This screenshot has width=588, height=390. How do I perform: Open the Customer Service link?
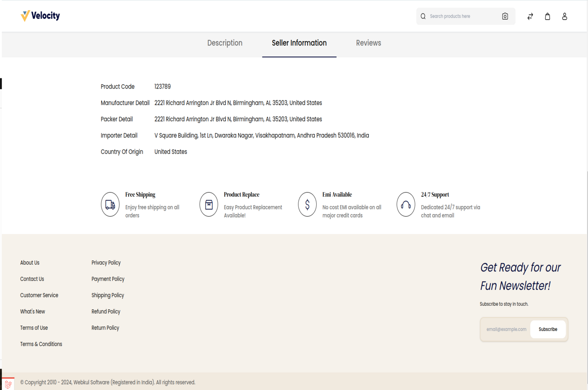click(39, 295)
